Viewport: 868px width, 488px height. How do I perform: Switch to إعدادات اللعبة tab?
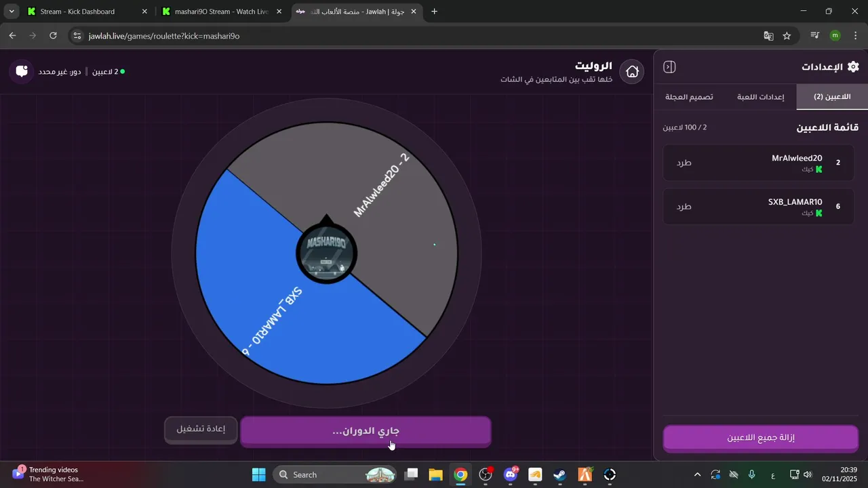(x=760, y=97)
